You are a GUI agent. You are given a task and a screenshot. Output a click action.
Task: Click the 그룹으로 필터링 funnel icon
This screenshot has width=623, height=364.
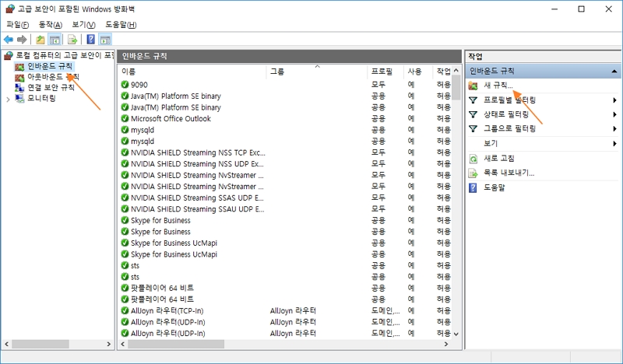473,128
